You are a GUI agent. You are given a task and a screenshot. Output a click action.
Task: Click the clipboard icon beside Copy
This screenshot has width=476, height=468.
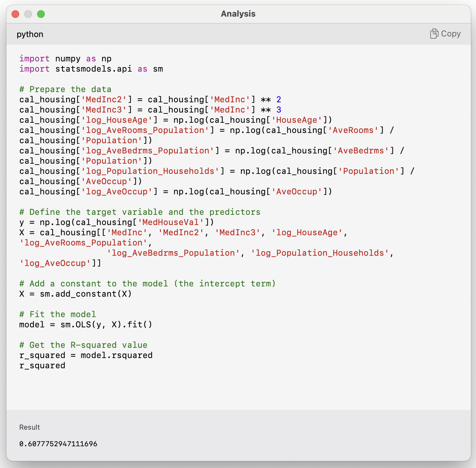434,34
